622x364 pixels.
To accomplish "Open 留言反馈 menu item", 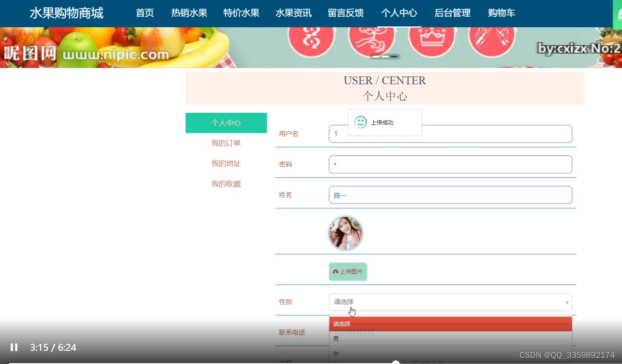I will click(346, 13).
